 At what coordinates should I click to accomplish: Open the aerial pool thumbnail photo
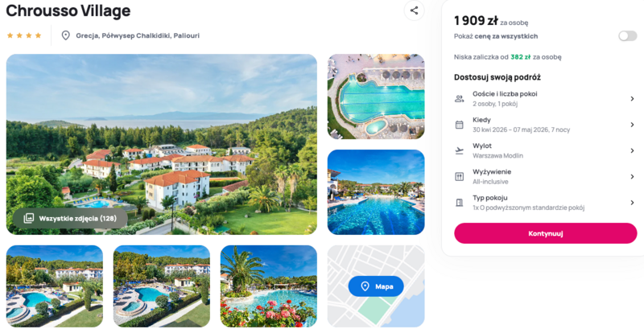coord(376,97)
